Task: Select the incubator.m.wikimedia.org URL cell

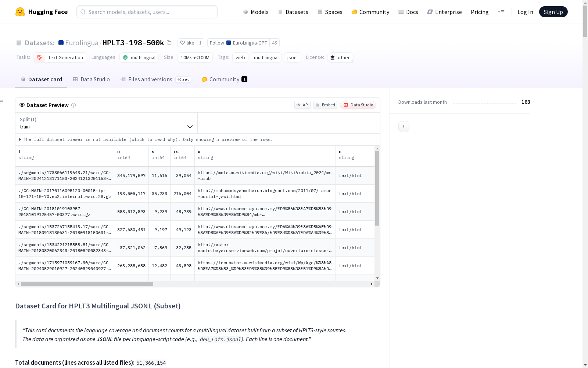Action: [265, 266]
